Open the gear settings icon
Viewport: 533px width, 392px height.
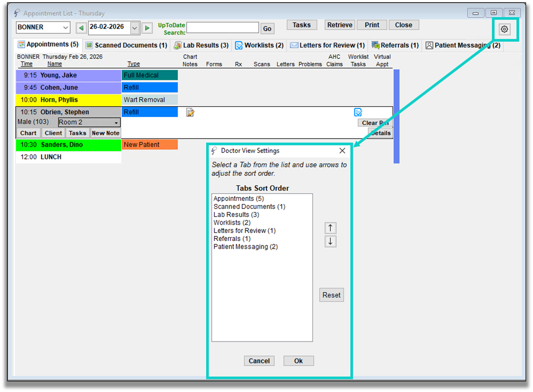(x=504, y=30)
